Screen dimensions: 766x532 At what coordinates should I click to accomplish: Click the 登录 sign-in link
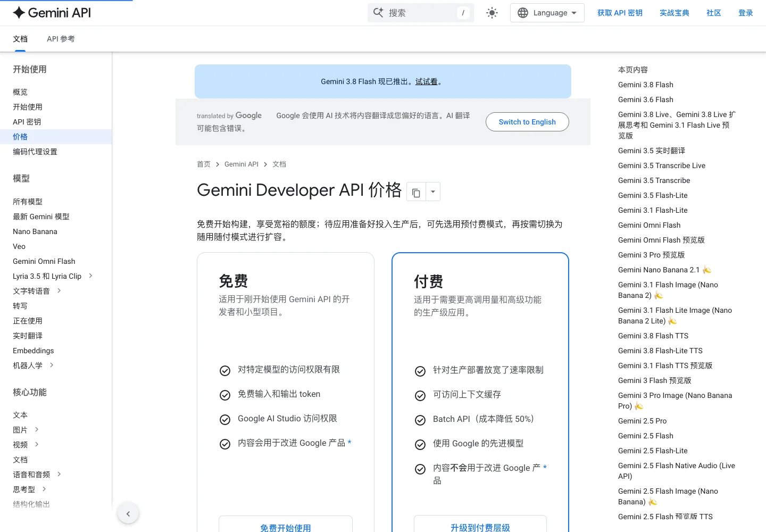tap(746, 13)
